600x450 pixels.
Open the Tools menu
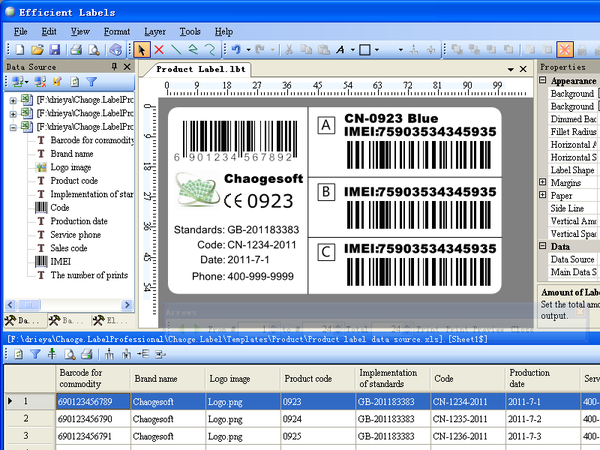190,31
